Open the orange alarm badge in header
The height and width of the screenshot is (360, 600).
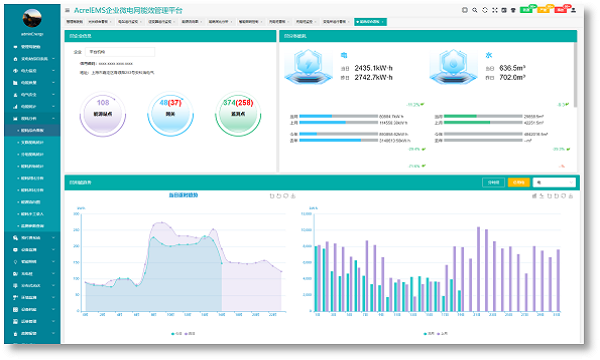pyautogui.click(x=544, y=10)
